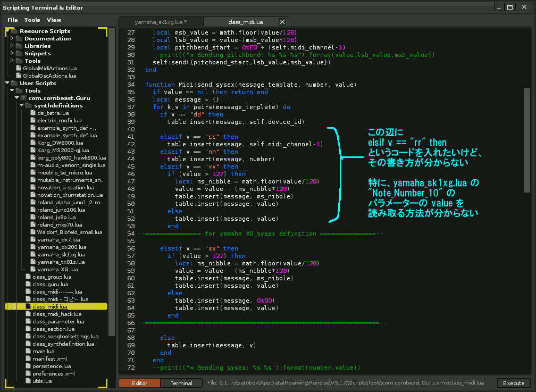Open yamaha_tx81z.lua in the tree
Screen dimensions: 536x392
click(61, 262)
